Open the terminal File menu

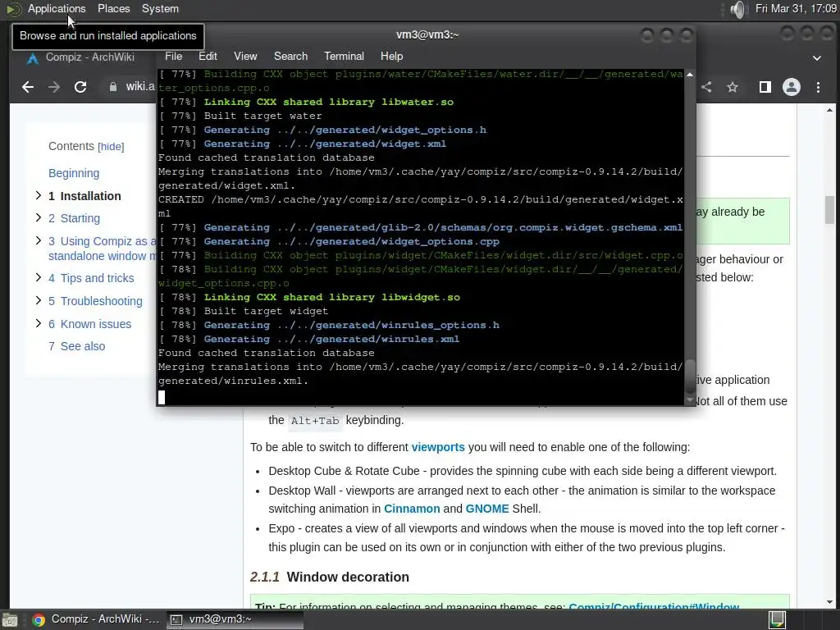pos(174,57)
